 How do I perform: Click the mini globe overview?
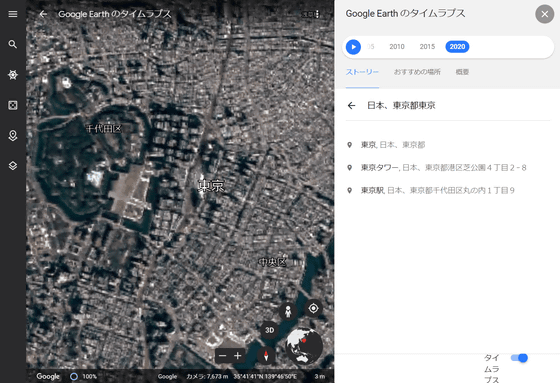click(304, 346)
